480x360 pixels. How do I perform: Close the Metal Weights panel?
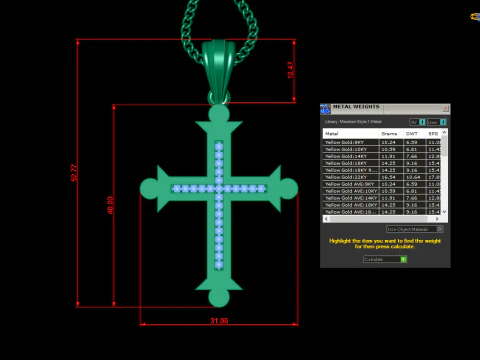click(446, 109)
